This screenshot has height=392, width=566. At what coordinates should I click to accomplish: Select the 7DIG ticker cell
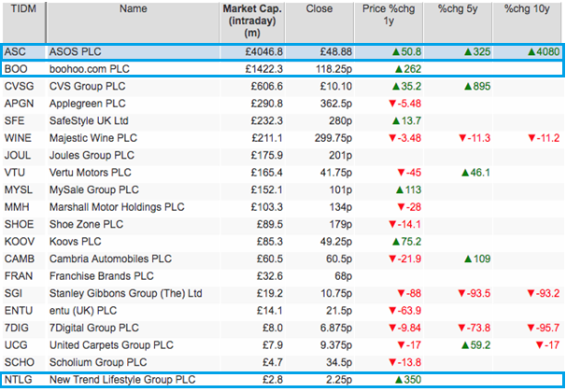coord(16,329)
